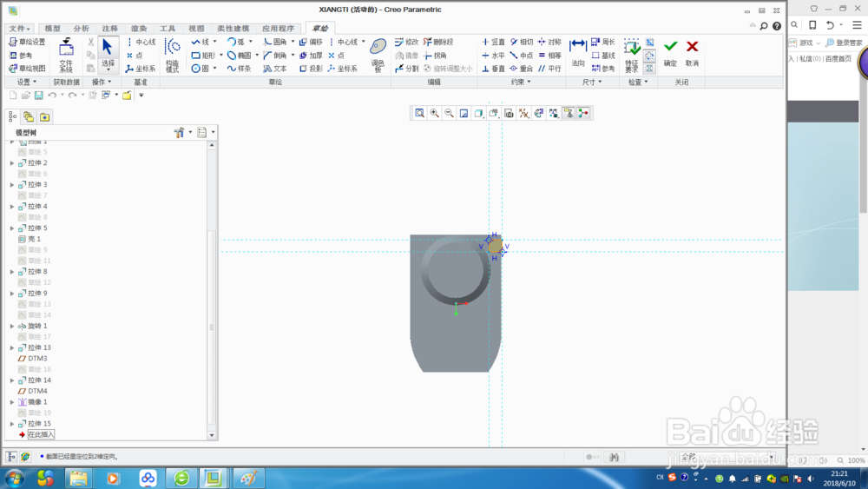This screenshot has width=868, height=489.
Task: Select the 椭圆 (Ellipse) sketch tool
Action: click(x=239, y=56)
